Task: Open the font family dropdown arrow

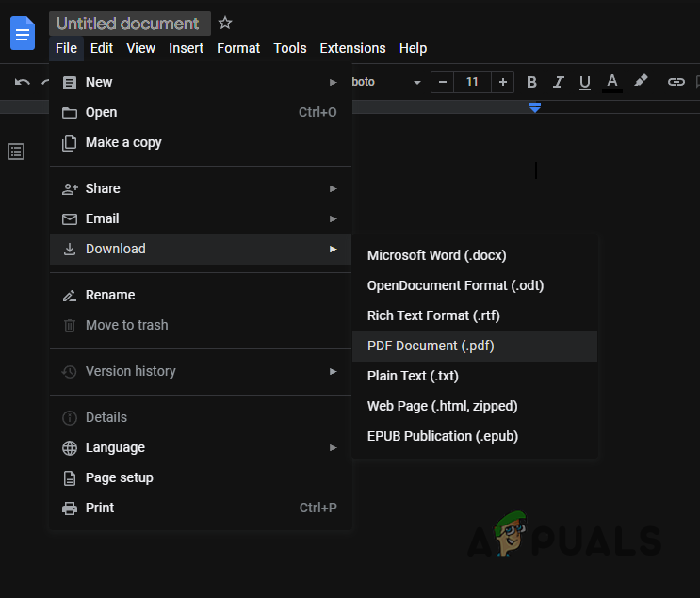Action: [417, 83]
